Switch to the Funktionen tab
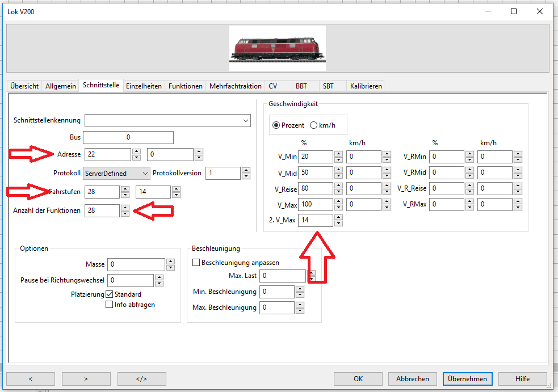The width and height of the screenshot is (558, 392). [x=185, y=86]
